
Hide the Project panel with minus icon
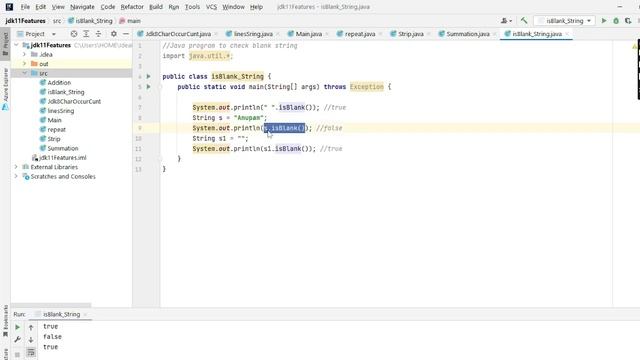[x=126, y=34]
